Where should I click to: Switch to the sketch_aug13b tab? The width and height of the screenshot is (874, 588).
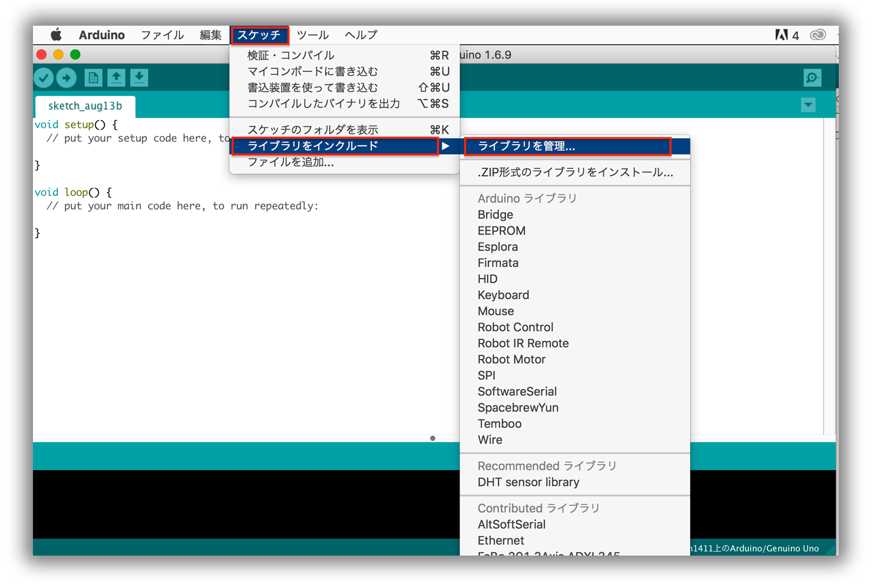pyautogui.click(x=85, y=106)
